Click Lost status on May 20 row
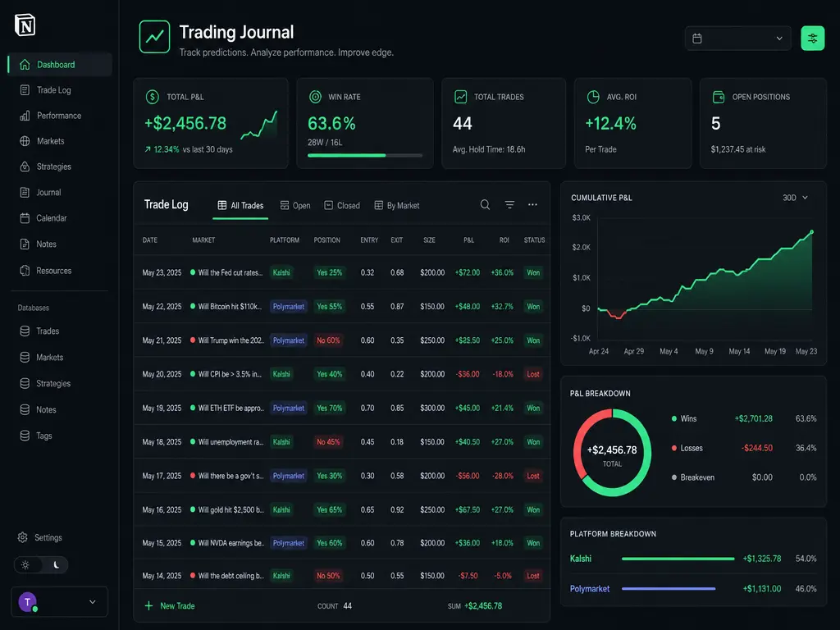Image resolution: width=840 pixels, height=630 pixels. 533,374
